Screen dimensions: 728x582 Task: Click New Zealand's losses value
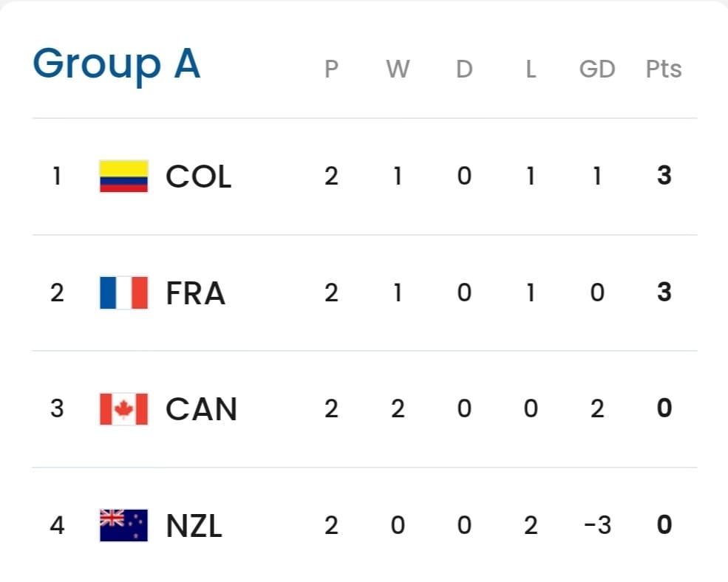click(531, 526)
